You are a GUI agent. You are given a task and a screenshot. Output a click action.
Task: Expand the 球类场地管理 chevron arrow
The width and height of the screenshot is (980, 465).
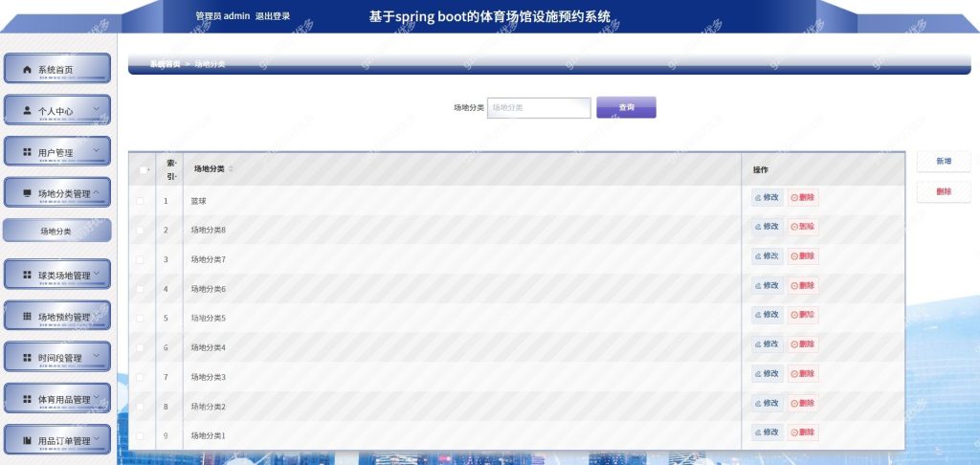(x=97, y=273)
